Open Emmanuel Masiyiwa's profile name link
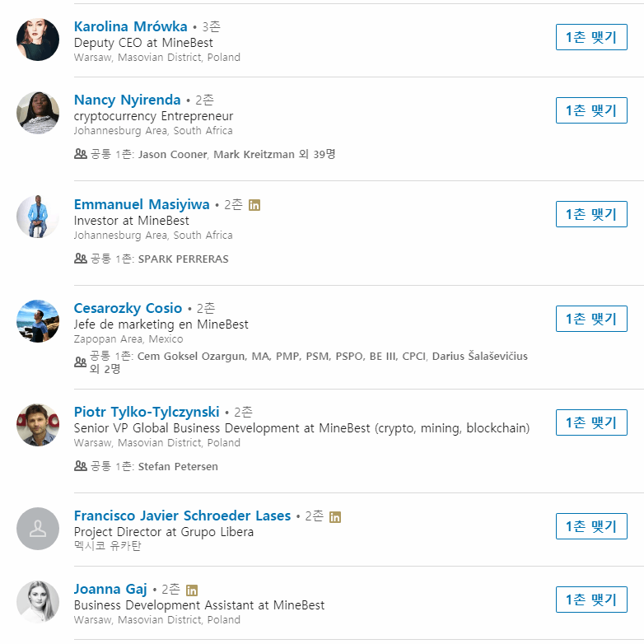The image size is (644, 644). point(142,204)
